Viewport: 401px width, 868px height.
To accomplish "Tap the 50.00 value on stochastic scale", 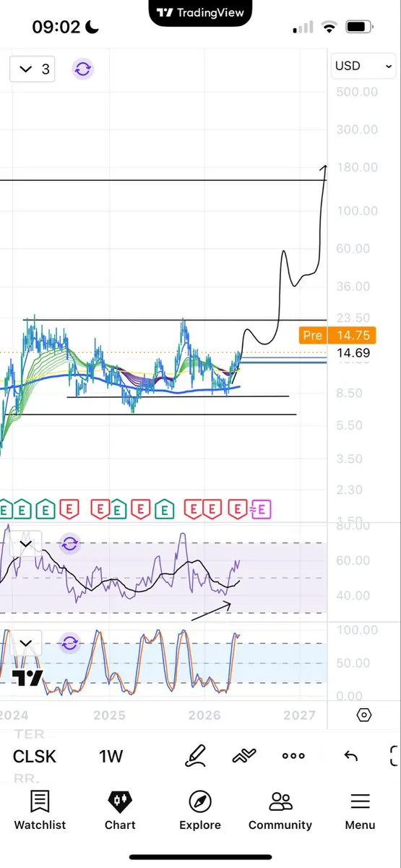I will coord(353,663).
